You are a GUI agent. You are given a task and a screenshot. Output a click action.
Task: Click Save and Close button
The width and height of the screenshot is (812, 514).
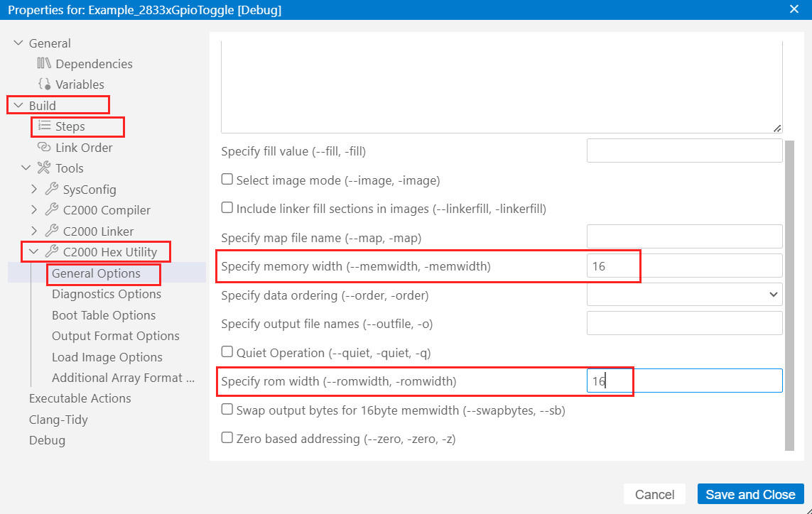tap(750, 494)
